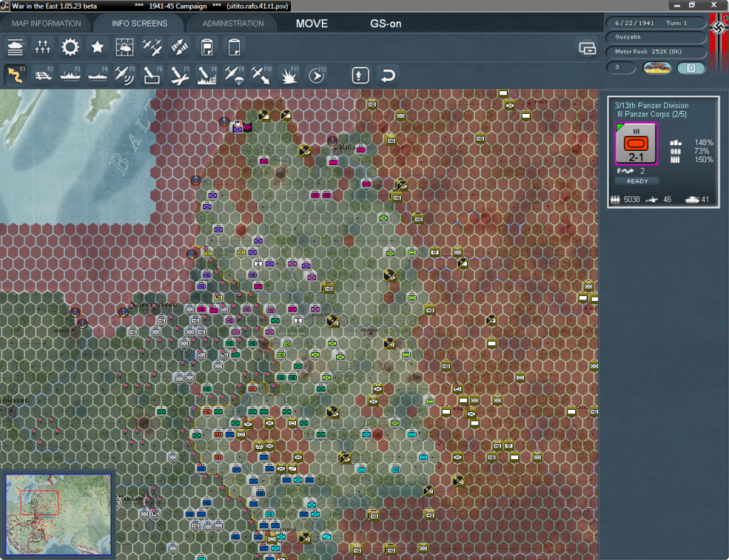The height and width of the screenshot is (560, 729).
Task: Click the field showing number 3
Action: point(621,68)
